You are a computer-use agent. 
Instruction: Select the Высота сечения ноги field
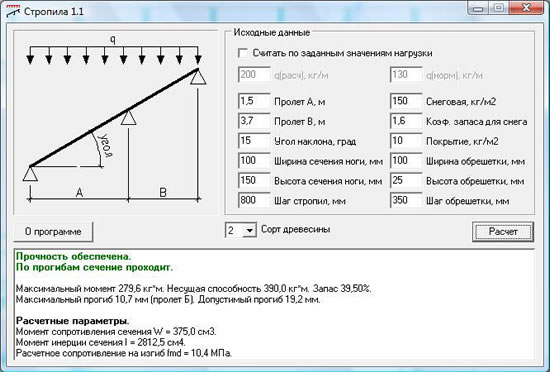pyautogui.click(x=254, y=181)
